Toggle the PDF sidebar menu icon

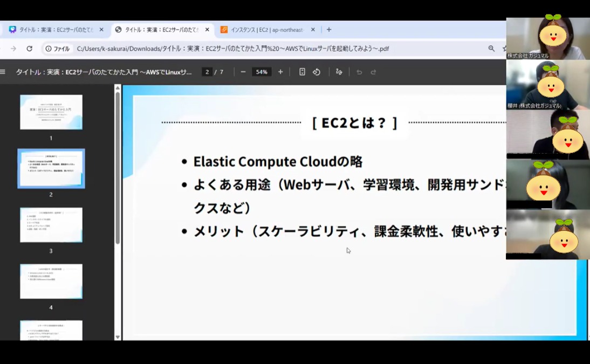(3, 72)
